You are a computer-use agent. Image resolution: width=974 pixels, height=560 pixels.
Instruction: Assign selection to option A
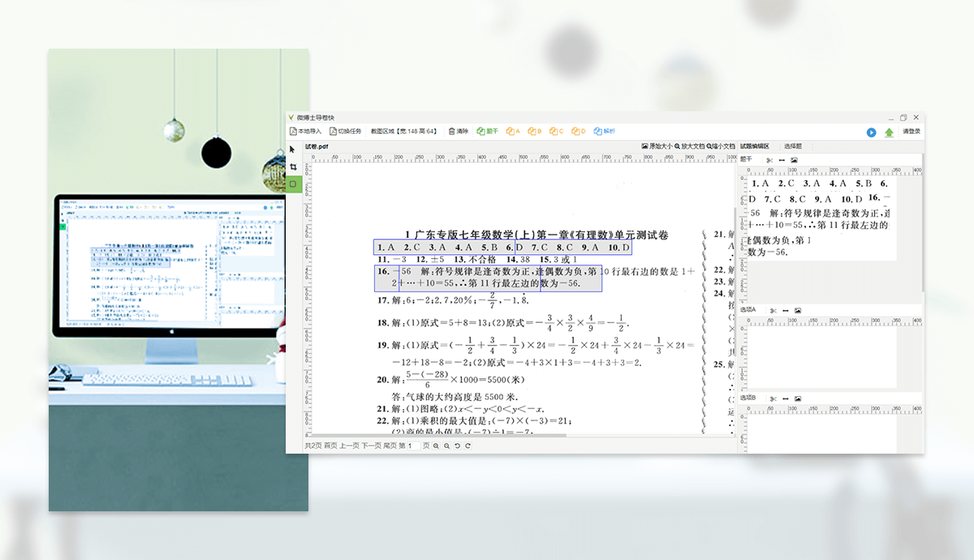[513, 131]
